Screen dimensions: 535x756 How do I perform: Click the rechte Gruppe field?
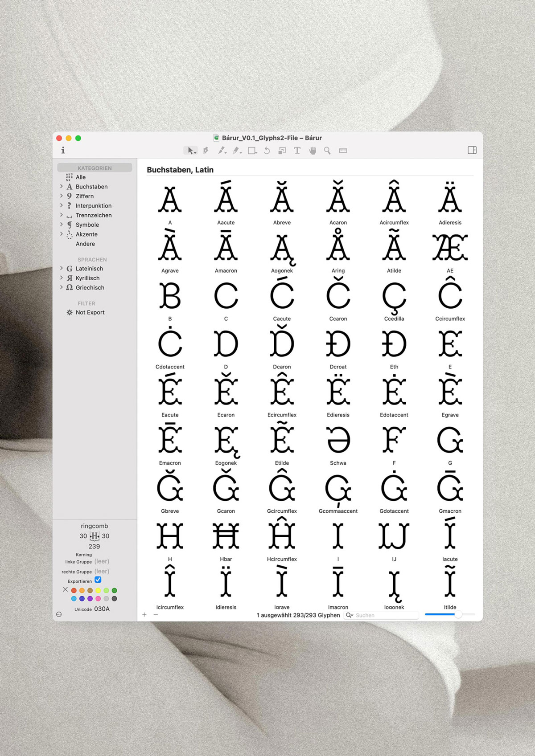coord(102,571)
